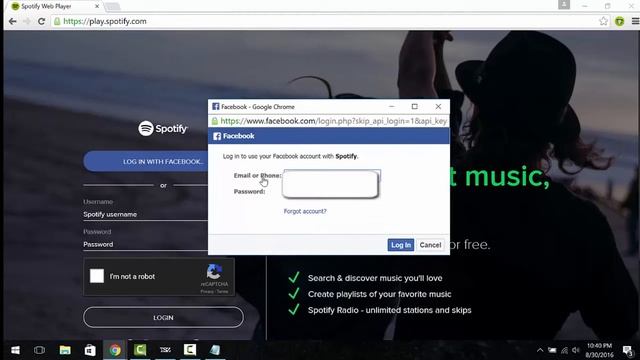This screenshot has width=640, height=360.
Task: Close the Spotify Web Player tab
Action: (x=97, y=6)
